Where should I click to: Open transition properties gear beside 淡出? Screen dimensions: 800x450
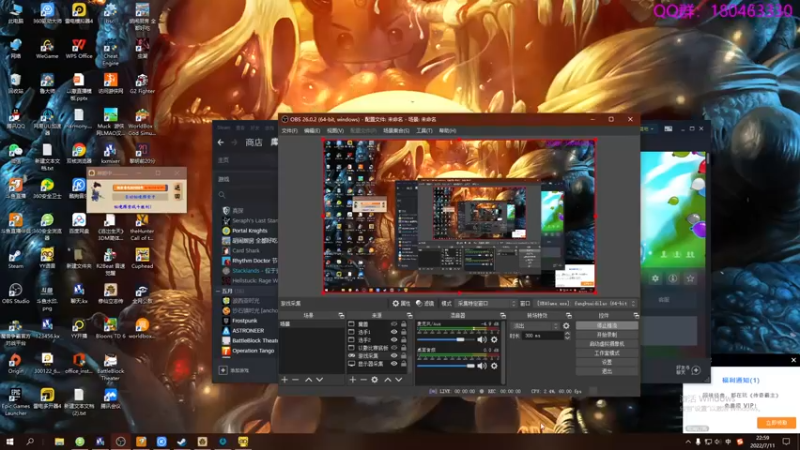(x=566, y=326)
